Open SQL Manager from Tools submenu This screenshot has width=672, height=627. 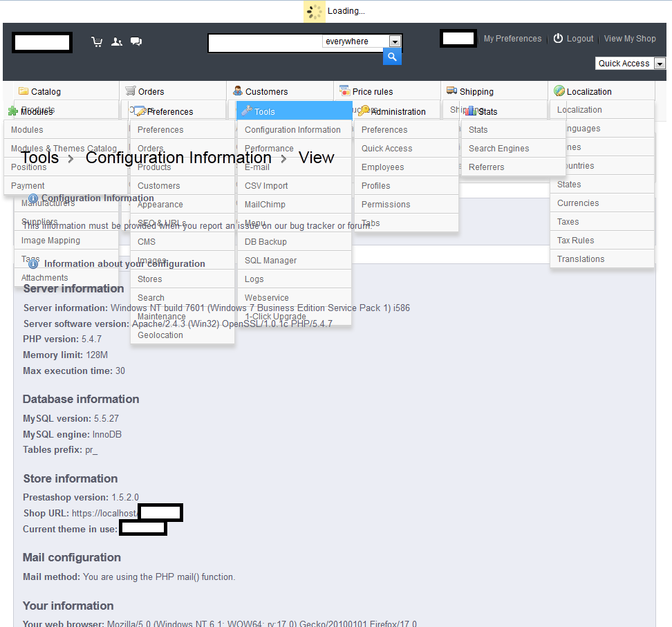point(294,261)
